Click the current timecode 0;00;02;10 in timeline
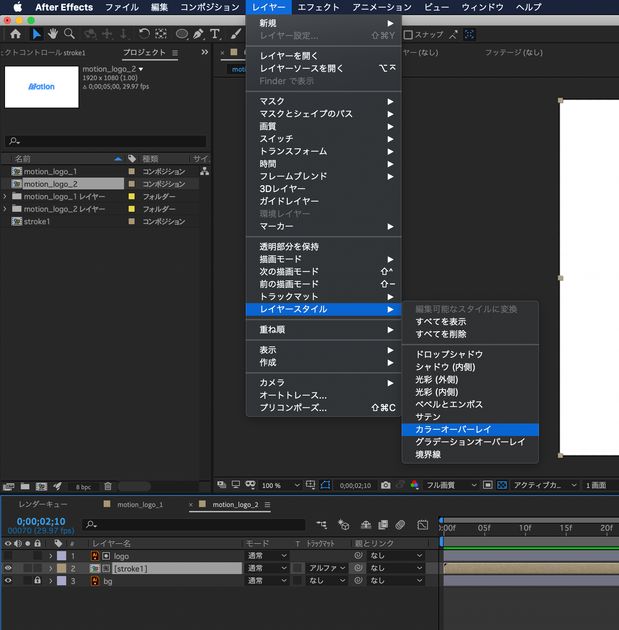Screen dimensions: 619x630 (41, 522)
